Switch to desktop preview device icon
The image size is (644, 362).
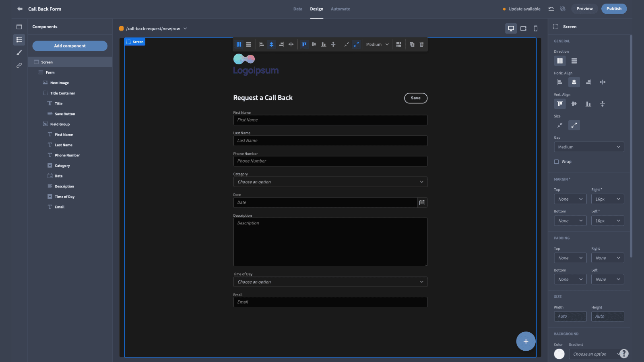click(511, 29)
